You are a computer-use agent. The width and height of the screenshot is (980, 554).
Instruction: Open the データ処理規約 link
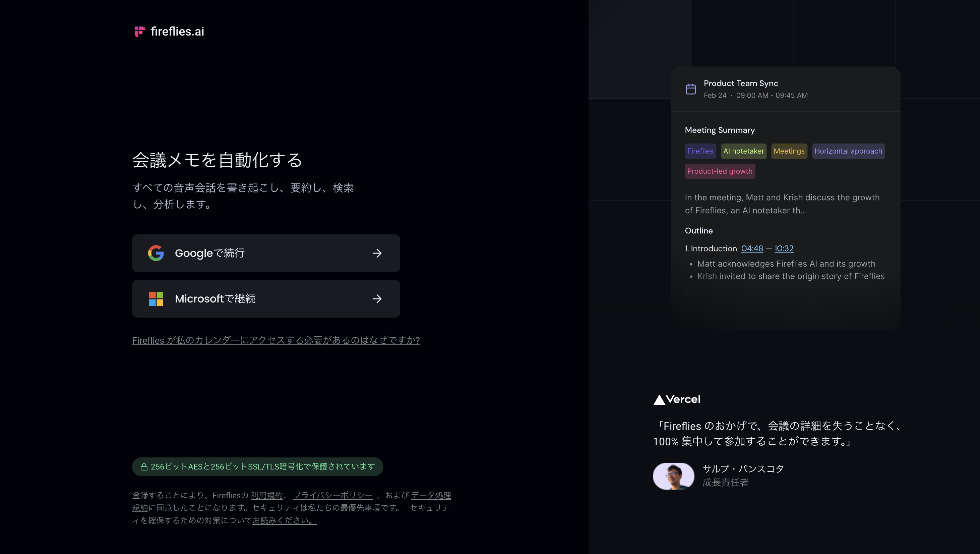pos(431,495)
